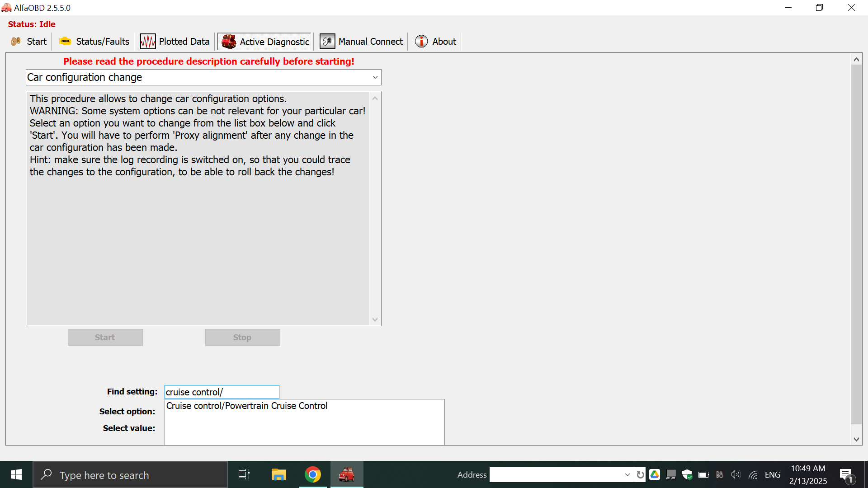The width and height of the screenshot is (868, 488).
Task: Select the Active Diagnostic tab
Action: [x=265, y=42]
